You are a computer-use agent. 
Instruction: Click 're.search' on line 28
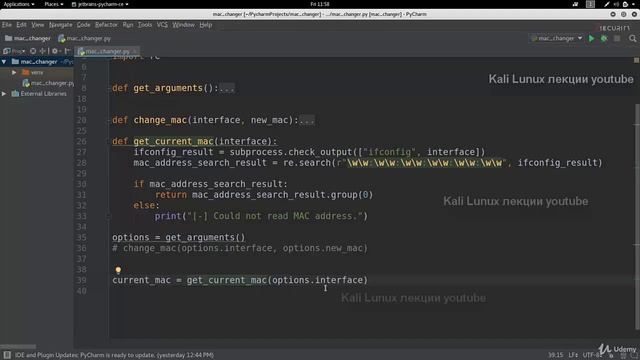[x=307, y=162]
